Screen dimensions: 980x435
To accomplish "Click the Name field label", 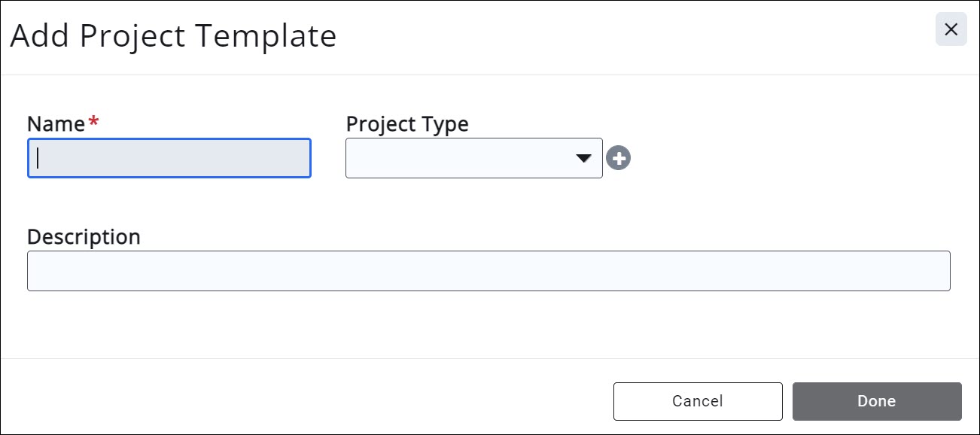I will click(56, 124).
